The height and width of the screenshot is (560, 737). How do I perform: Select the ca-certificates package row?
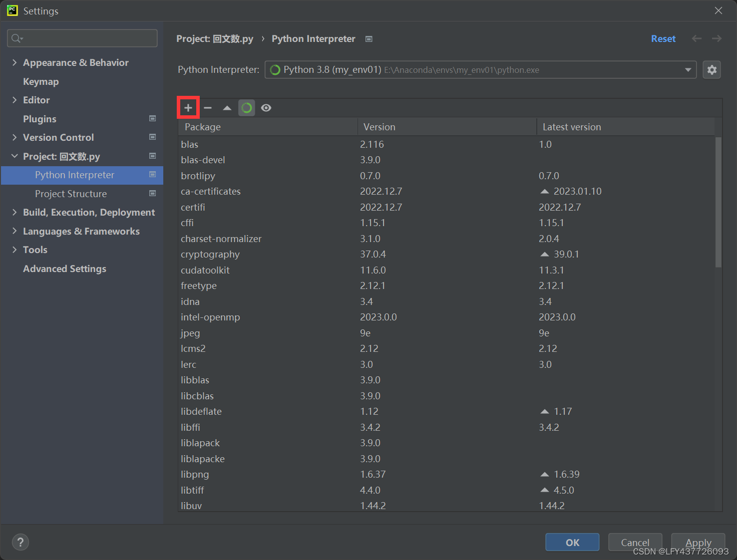click(x=446, y=191)
